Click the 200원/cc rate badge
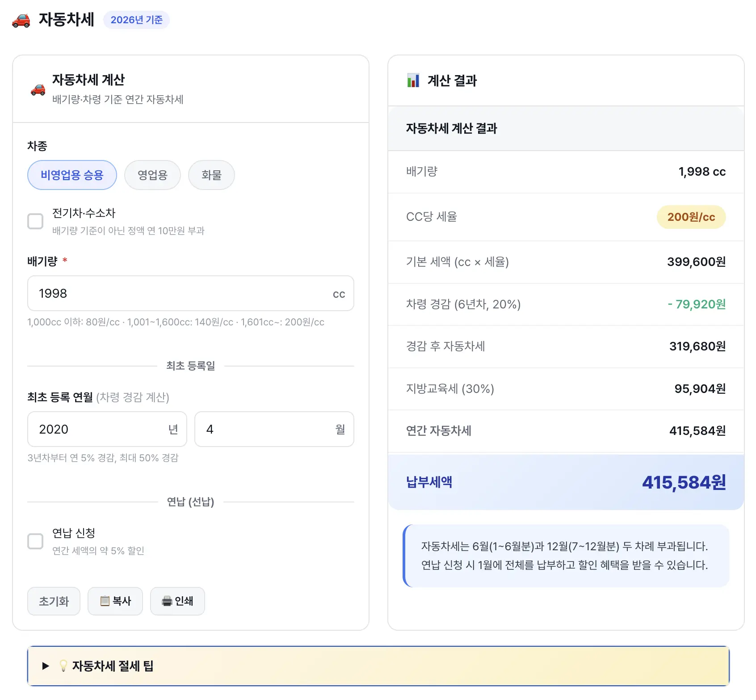Screen dimensions: 756x700 pos(691,217)
